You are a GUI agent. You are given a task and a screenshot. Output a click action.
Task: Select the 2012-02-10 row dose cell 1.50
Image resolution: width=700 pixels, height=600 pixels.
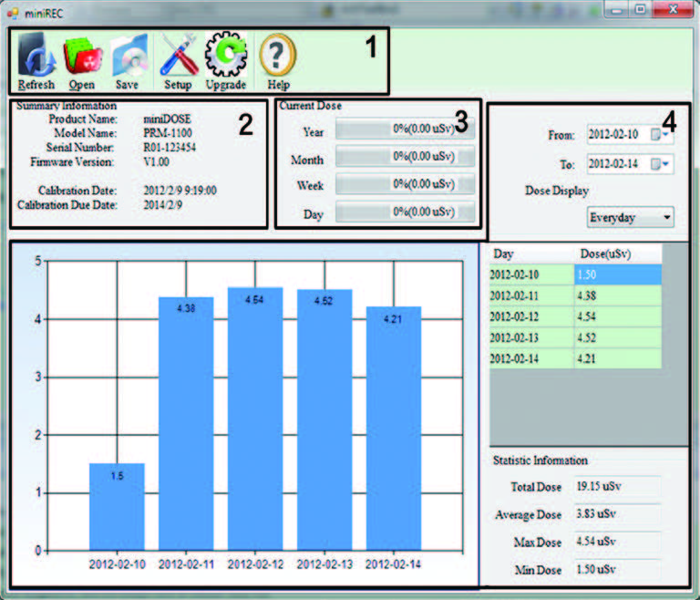[x=618, y=274]
